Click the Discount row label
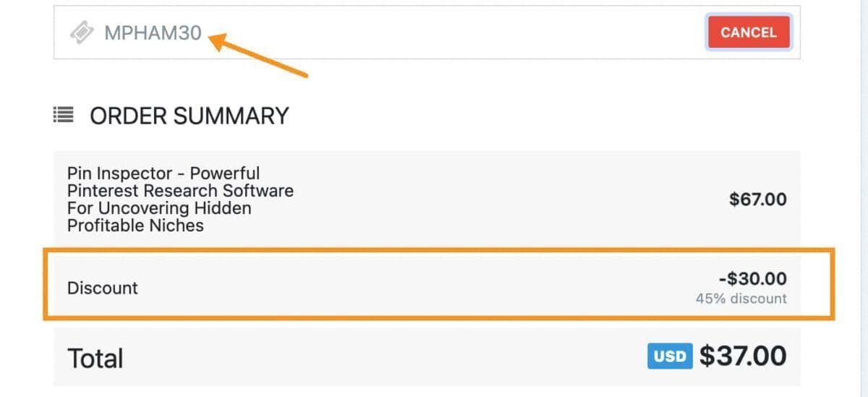 (x=102, y=288)
